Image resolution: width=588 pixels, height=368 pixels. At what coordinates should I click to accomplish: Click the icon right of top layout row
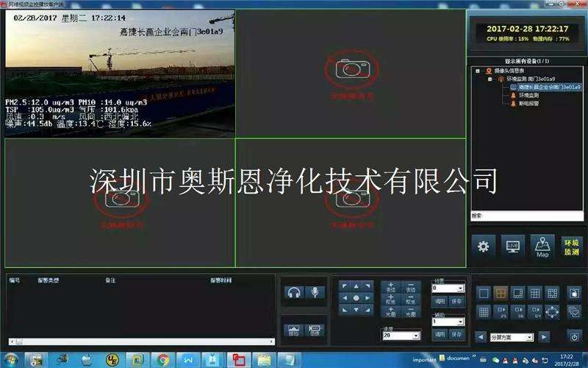(574, 293)
